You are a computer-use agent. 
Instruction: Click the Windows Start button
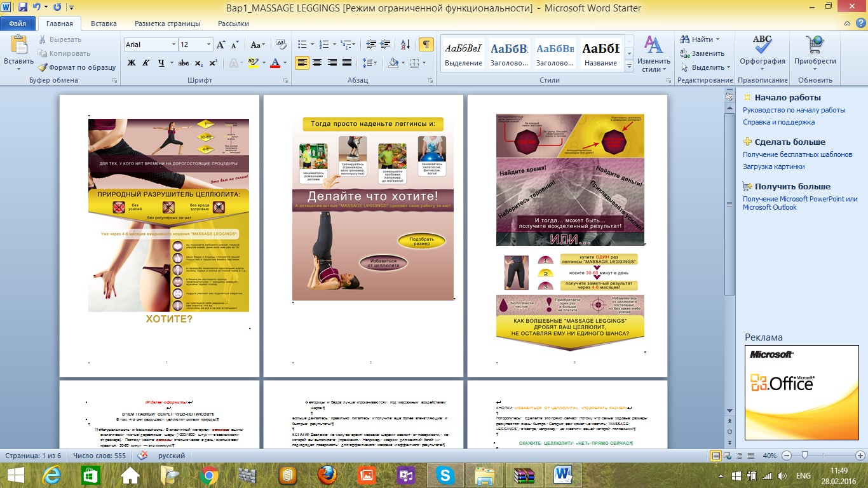pyautogui.click(x=15, y=475)
